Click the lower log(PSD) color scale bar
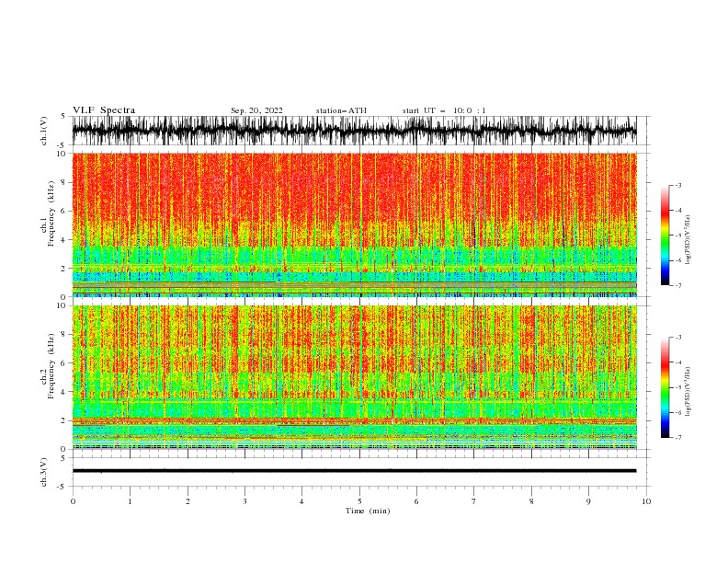Viewport: 728px width, 563px height. [x=665, y=387]
